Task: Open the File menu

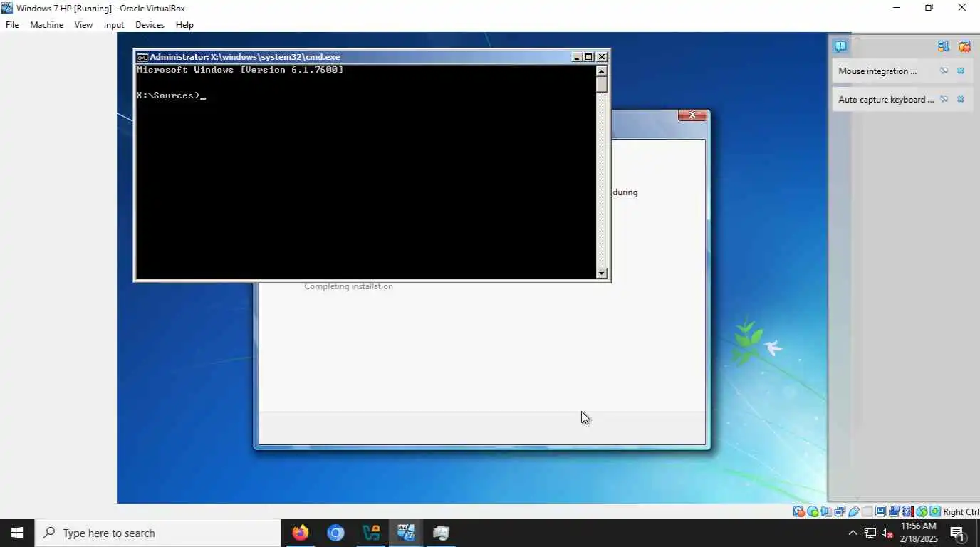Action: (x=12, y=24)
